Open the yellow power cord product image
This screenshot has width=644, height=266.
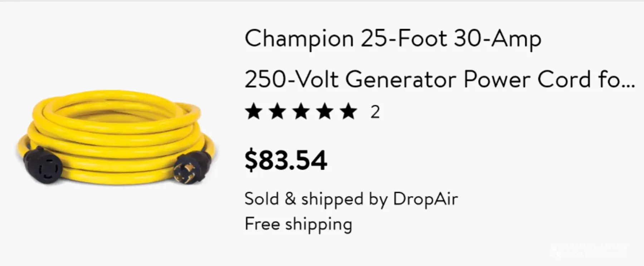[x=116, y=138]
